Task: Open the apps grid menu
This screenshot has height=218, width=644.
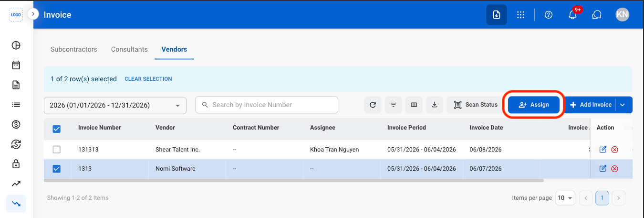Action: (521, 15)
